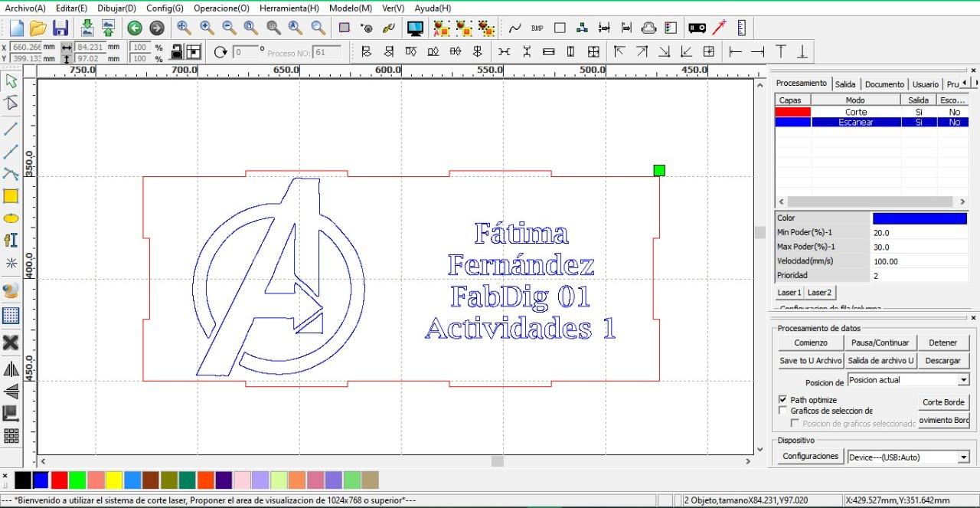The width and height of the screenshot is (980, 508).
Task: Click the red magic wand icon
Action: [719, 28]
